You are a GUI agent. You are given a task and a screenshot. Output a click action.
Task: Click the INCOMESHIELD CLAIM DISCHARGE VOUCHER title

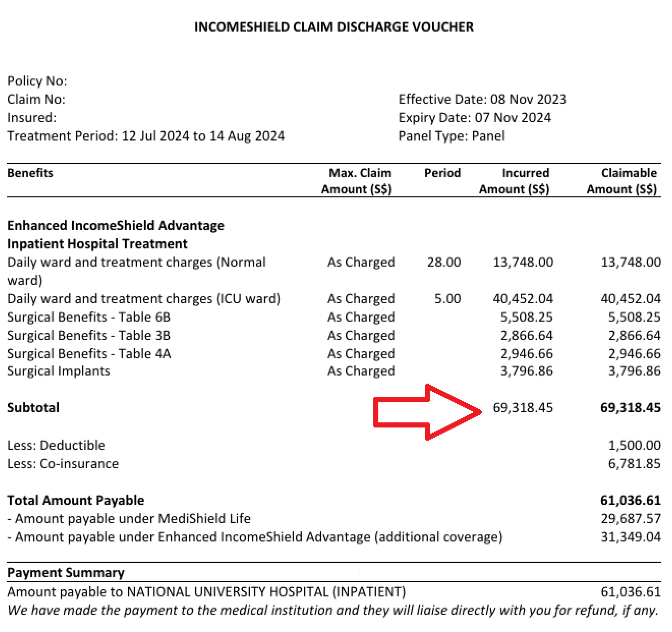click(x=334, y=27)
